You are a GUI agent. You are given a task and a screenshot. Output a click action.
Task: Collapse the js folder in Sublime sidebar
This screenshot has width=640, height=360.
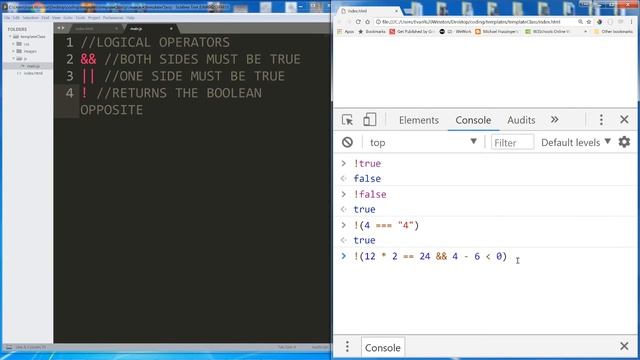point(20,58)
